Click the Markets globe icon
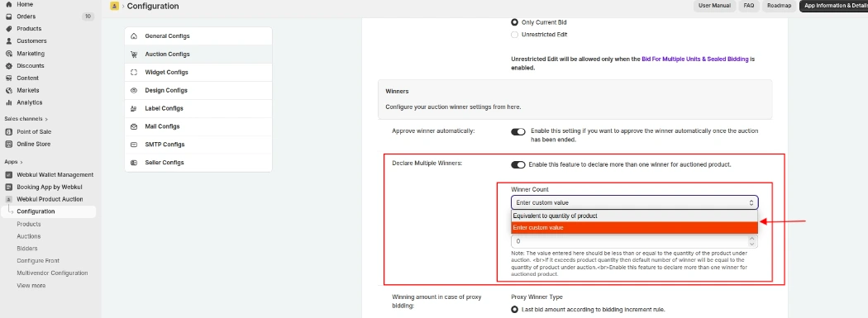The height and width of the screenshot is (318, 868). point(9,90)
